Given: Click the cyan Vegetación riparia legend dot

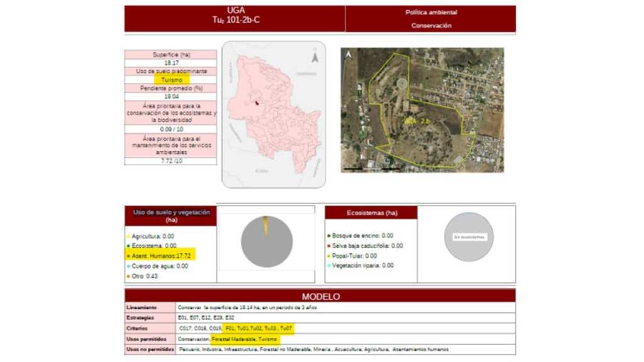Looking at the screenshot, I should [x=328, y=266].
